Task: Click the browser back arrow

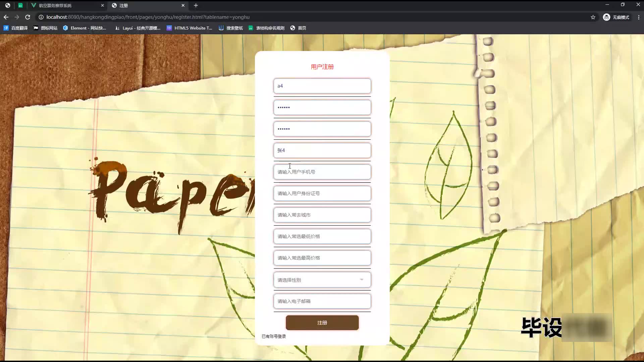Action: tap(6, 17)
